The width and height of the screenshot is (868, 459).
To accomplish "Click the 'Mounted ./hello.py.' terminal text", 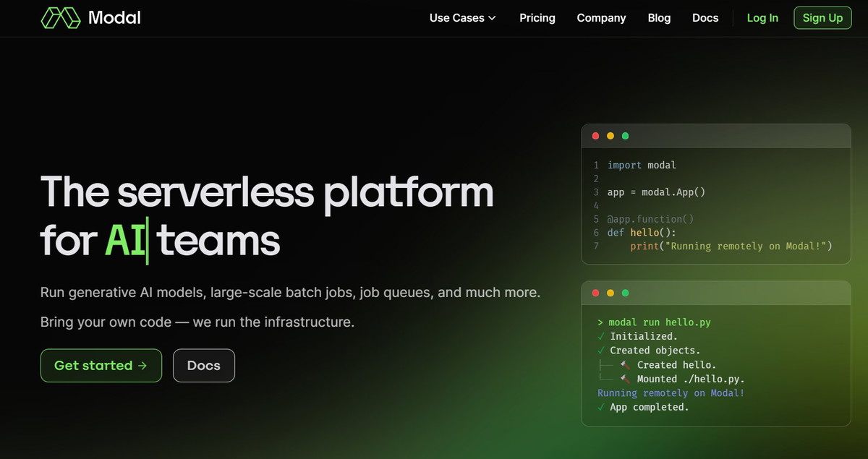I will click(691, 379).
